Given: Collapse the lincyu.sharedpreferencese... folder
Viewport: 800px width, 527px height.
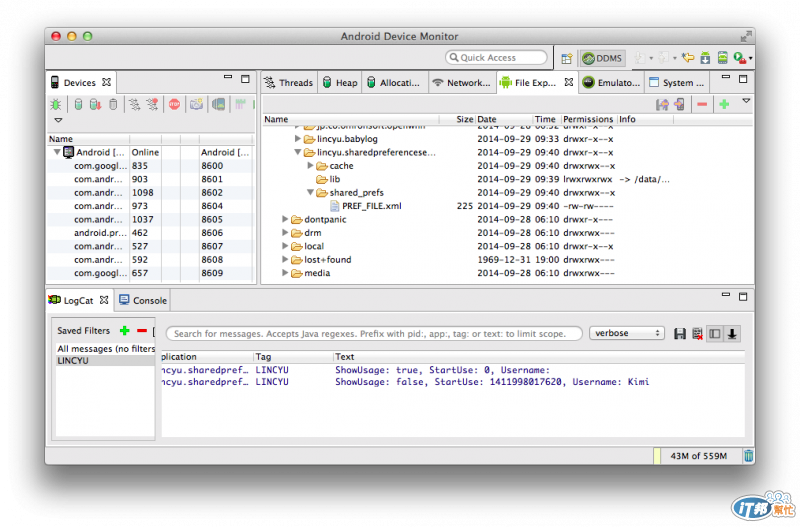Looking at the screenshot, I should point(298,152).
